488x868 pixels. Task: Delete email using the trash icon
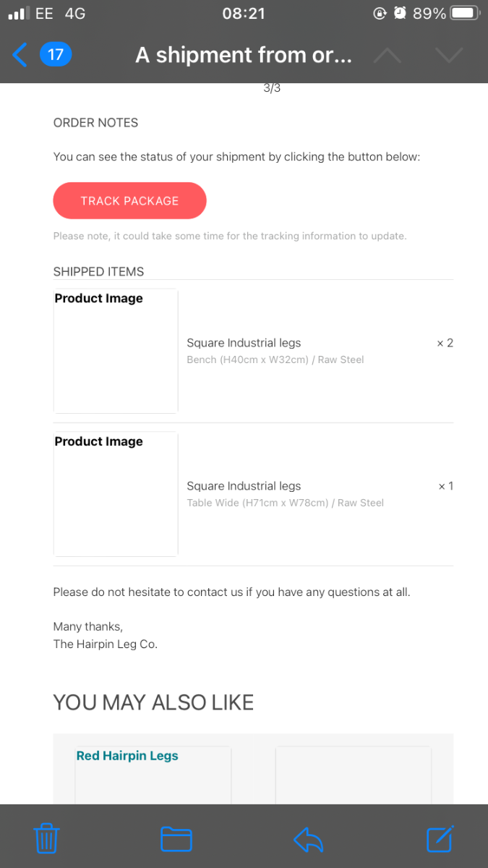point(47,839)
